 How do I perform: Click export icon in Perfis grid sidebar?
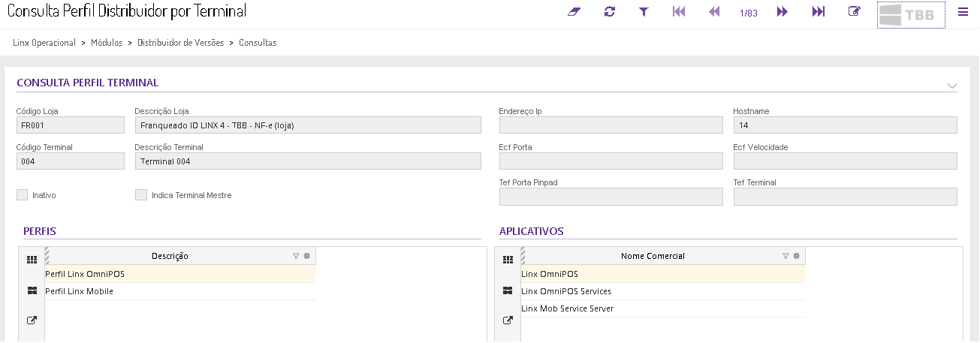[32, 320]
